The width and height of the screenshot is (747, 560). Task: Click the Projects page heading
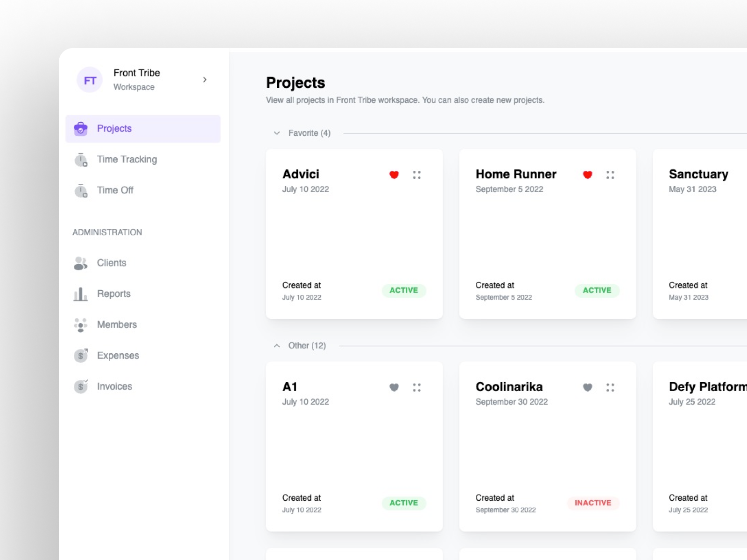click(296, 83)
